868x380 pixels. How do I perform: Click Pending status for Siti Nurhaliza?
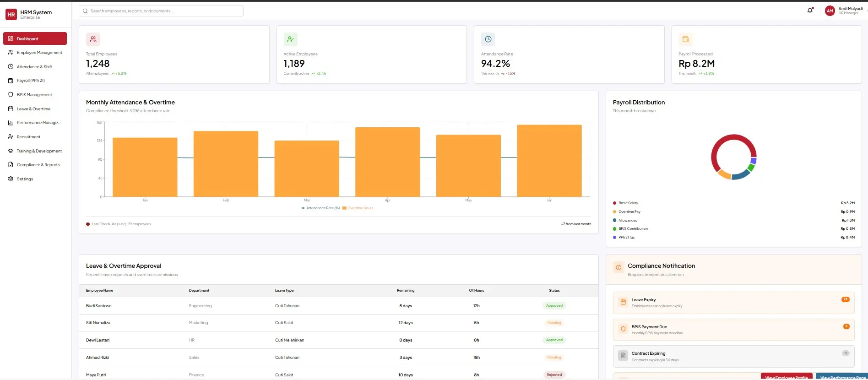[x=554, y=323]
